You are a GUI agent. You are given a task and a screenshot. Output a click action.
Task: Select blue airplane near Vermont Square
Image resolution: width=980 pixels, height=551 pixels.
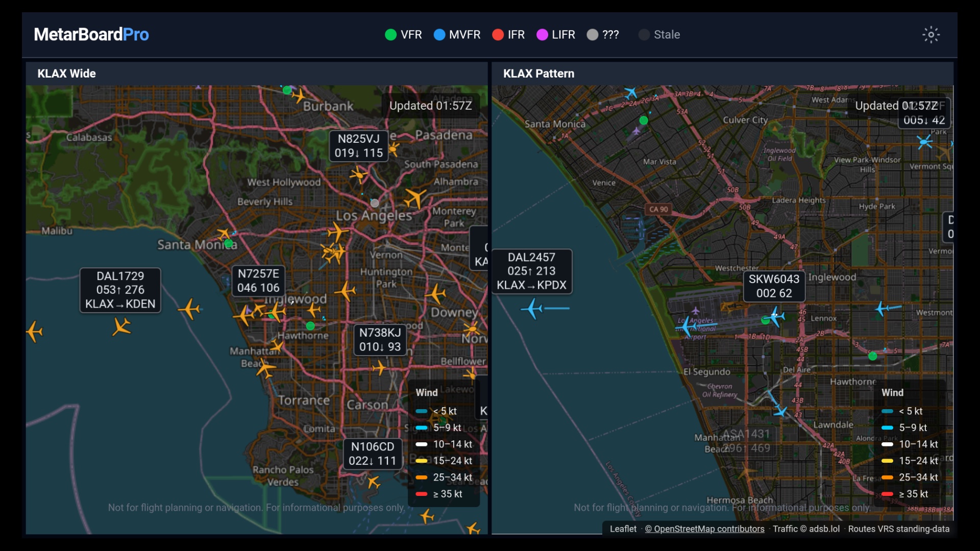pos(925,142)
